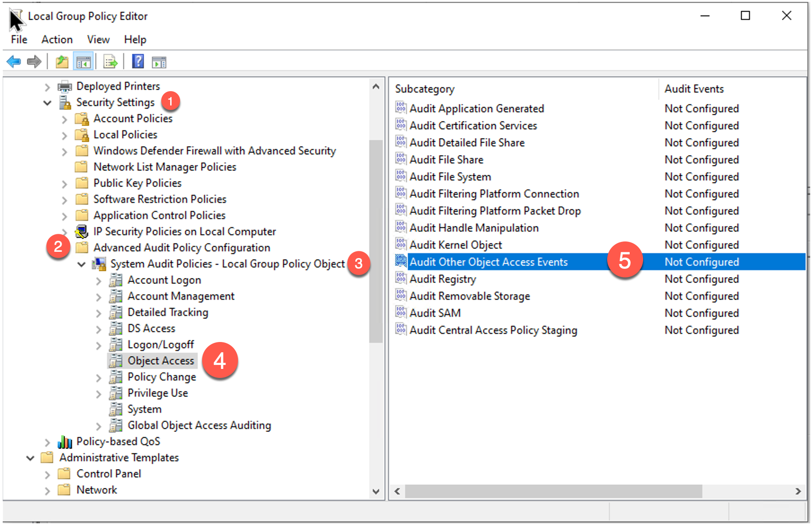Toggle Show/Hide Action Pane toolbar icon
This screenshot has width=812, height=526.
tap(159, 62)
